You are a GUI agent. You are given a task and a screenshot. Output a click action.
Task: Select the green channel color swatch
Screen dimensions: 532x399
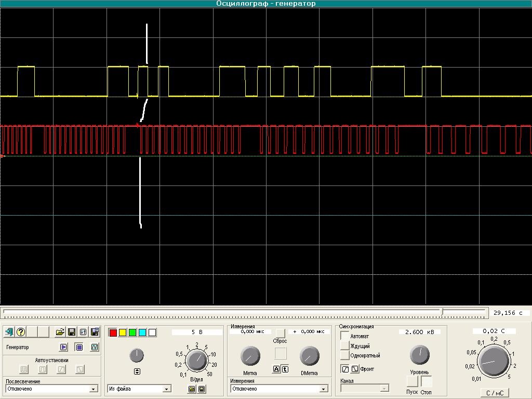[x=132, y=332]
